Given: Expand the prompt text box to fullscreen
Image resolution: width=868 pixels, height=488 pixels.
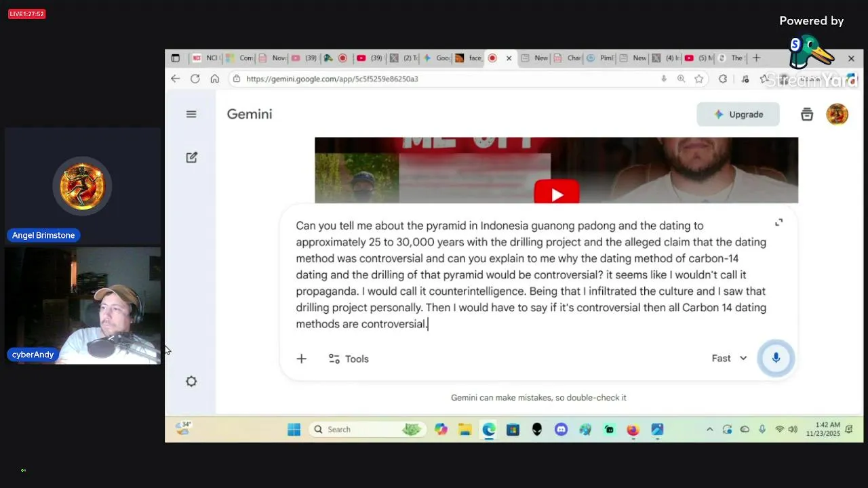Looking at the screenshot, I should [778, 222].
